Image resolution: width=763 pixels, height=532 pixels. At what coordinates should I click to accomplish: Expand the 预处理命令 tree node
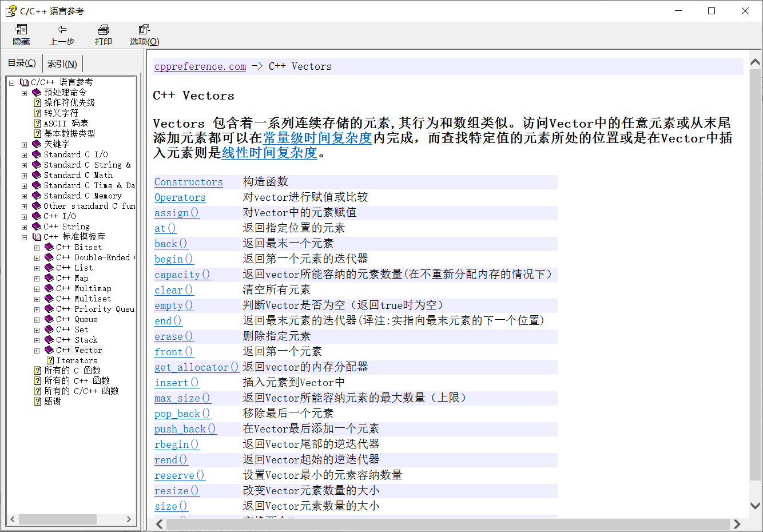(24, 93)
